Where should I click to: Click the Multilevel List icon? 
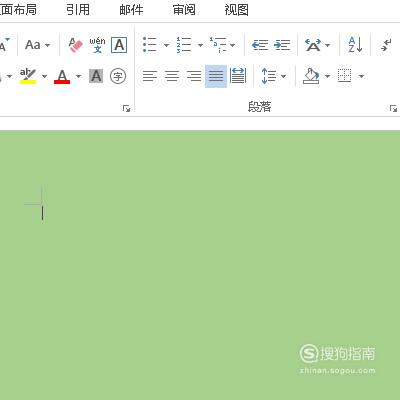[x=218, y=45]
